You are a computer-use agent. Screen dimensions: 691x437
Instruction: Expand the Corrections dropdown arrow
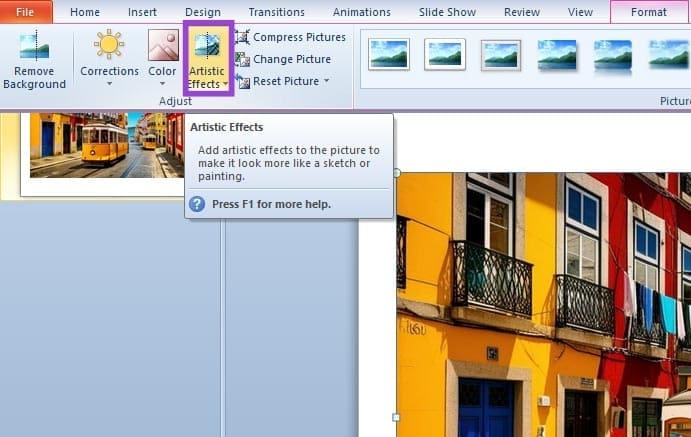[x=109, y=84]
